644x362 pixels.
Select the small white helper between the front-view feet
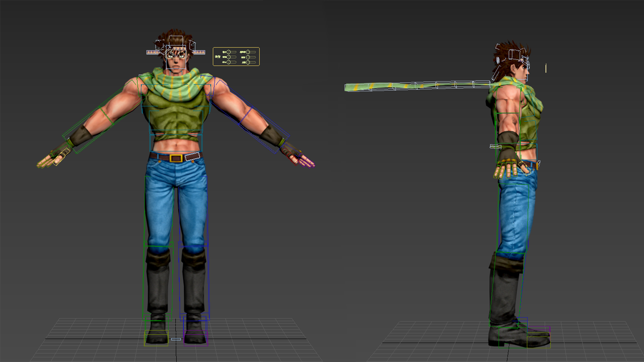pyautogui.click(x=176, y=339)
